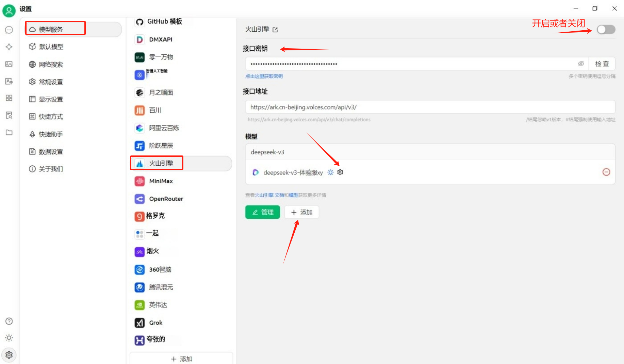Image resolution: width=624 pixels, height=364 pixels.
Task: Open the image painting icon in sidebar
Action: (9, 64)
